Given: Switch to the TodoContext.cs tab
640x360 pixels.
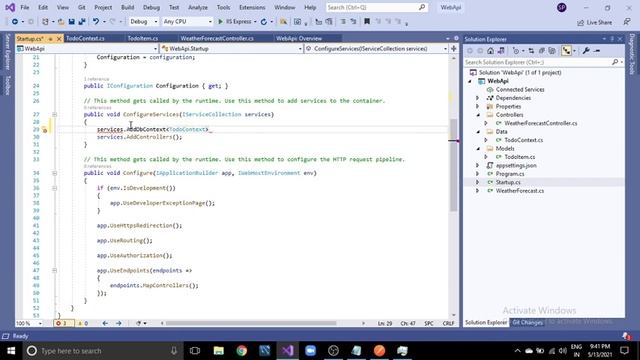Looking at the screenshot, I should (85, 38).
